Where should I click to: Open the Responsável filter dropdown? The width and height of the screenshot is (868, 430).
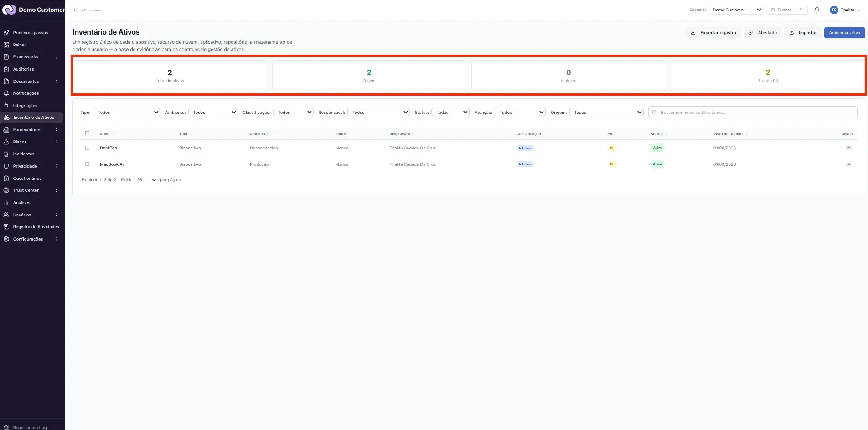378,112
